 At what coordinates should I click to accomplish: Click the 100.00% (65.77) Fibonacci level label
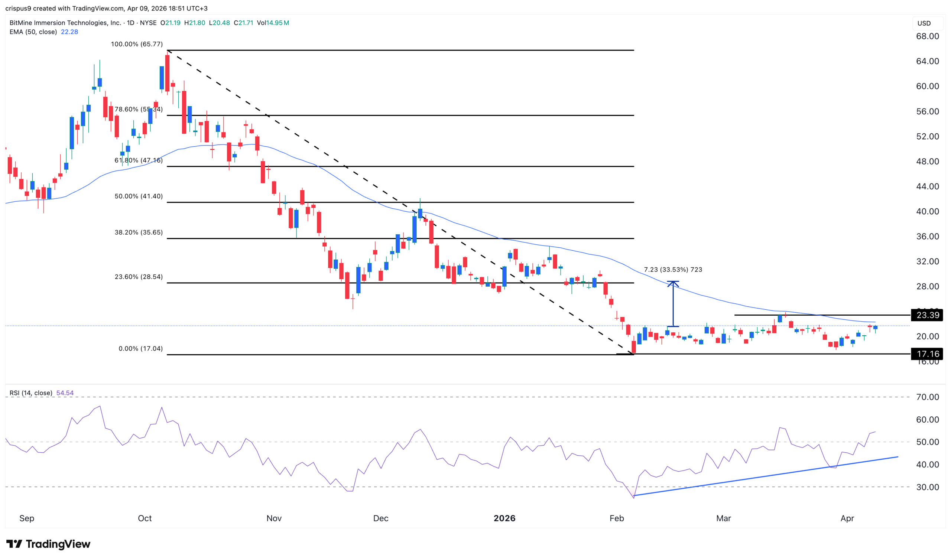[137, 44]
